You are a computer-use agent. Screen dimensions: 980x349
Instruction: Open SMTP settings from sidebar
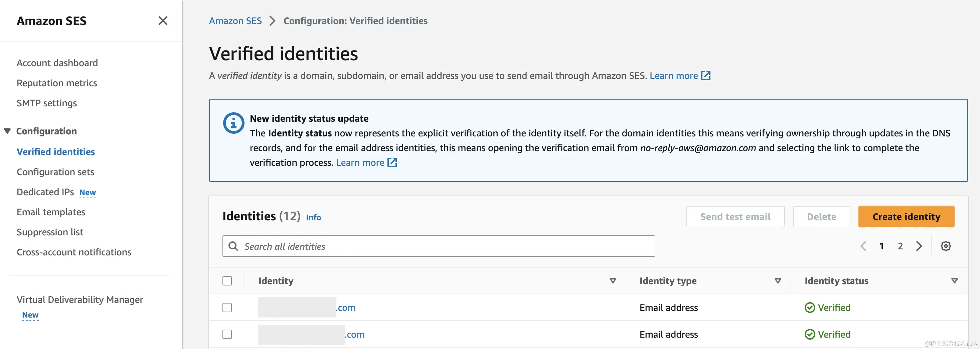47,103
